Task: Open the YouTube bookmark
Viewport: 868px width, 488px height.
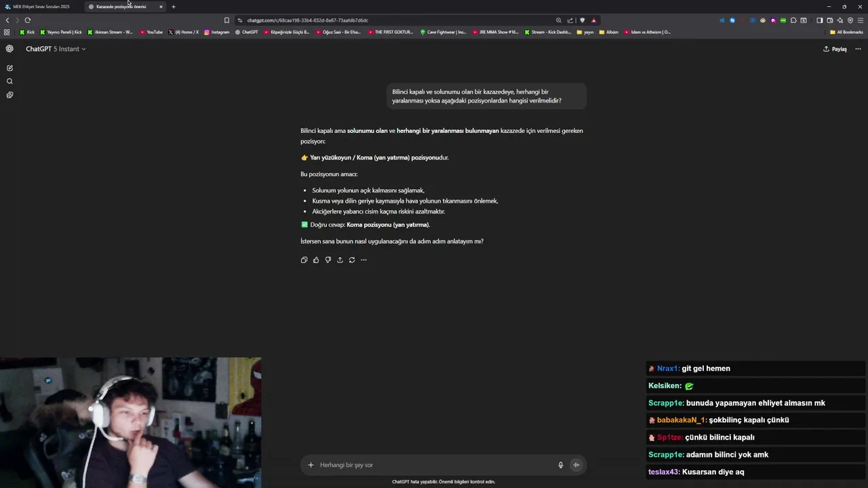Action: tap(151, 32)
